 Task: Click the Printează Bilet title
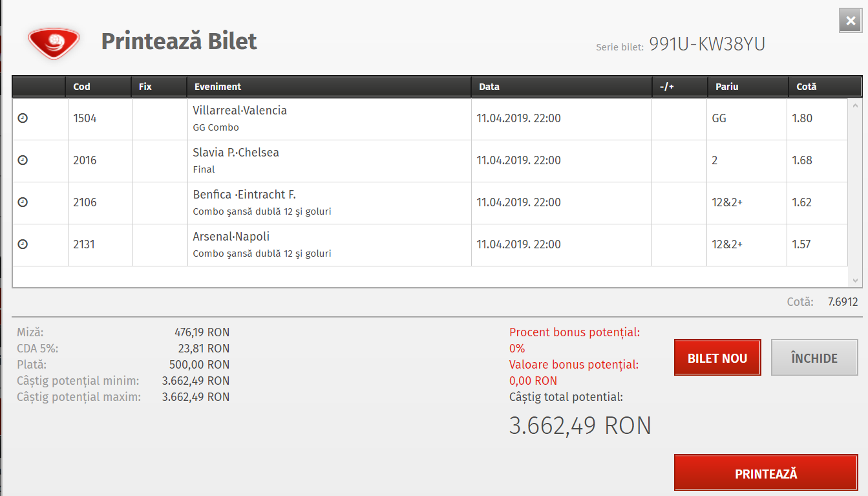point(179,41)
